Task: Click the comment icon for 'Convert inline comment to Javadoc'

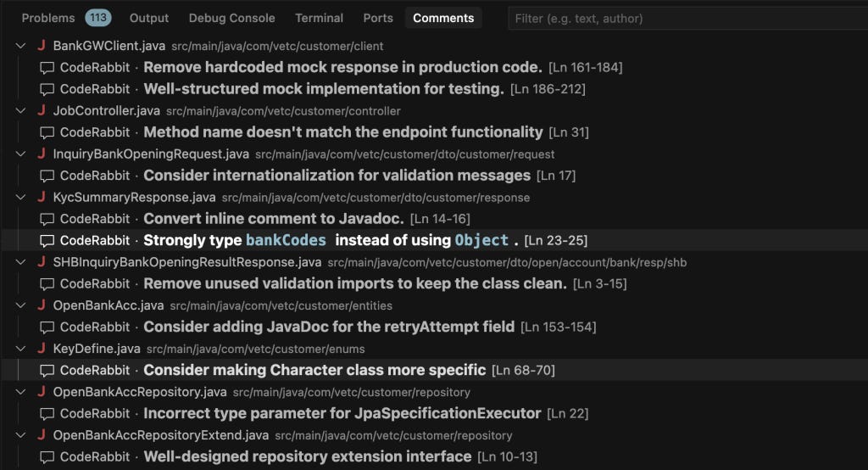Action: (47, 219)
